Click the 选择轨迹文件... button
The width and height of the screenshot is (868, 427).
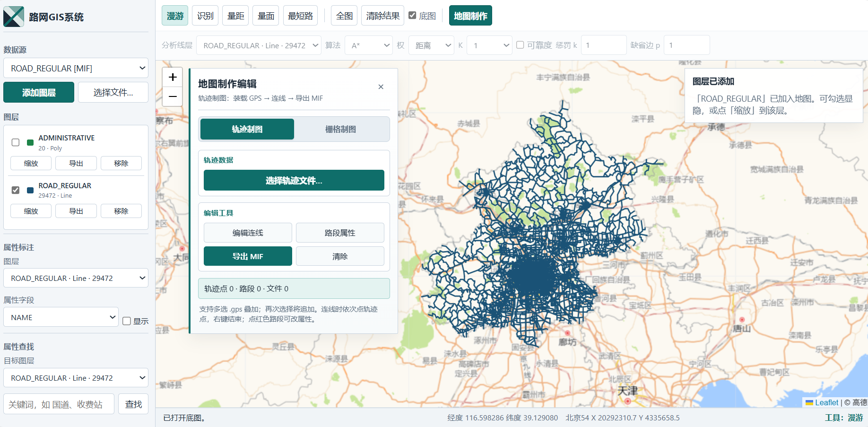[x=294, y=180]
